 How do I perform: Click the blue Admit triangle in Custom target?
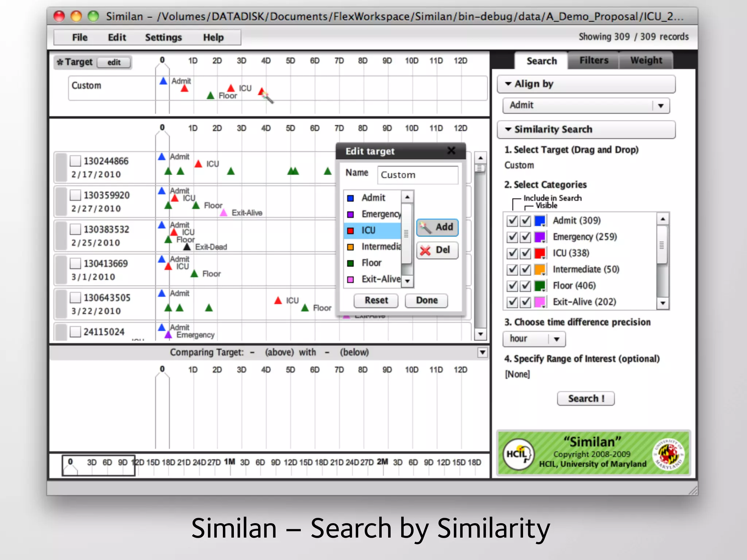(x=163, y=81)
